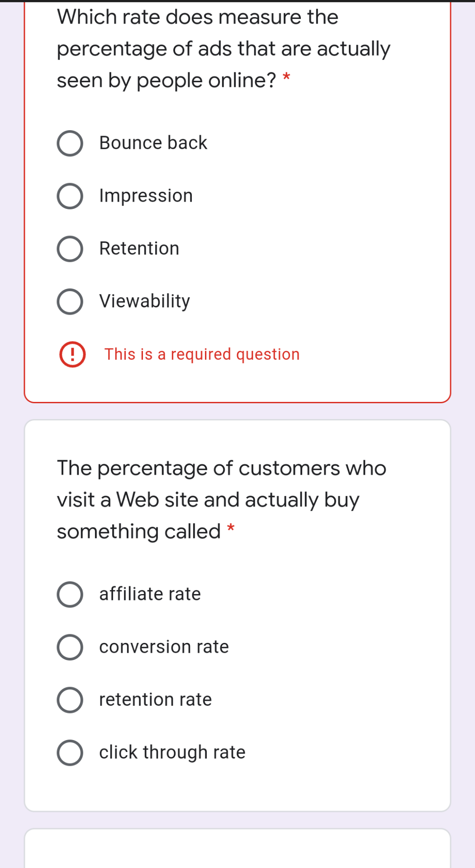Select retention rate option
Image resolution: width=475 pixels, height=868 pixels.
[x=70, y=700]
